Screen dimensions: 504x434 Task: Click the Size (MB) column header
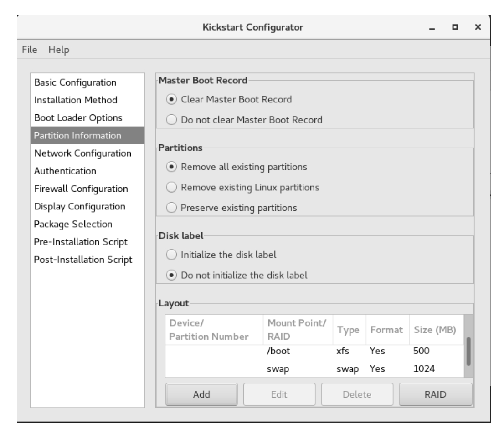435,330
